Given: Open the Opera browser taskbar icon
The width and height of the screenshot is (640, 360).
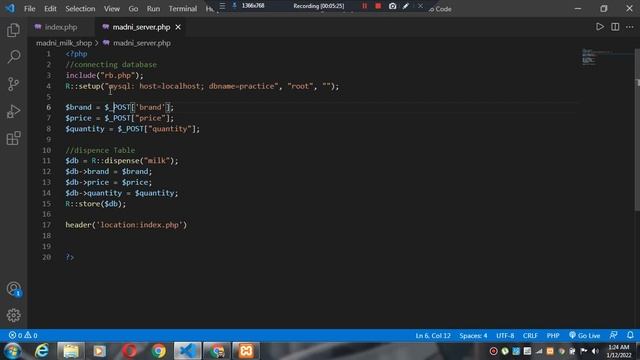Looking at the screenshot, I should 129,351.
